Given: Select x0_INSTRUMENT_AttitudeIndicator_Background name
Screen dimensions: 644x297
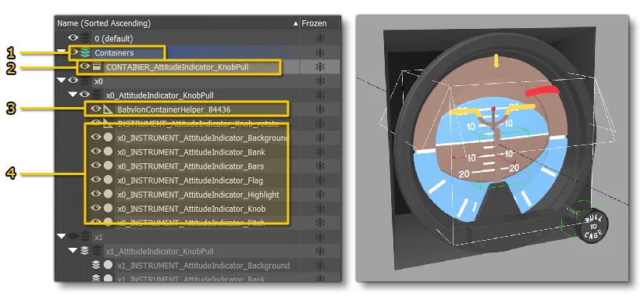Looking at the screenshot, I should pos(203,138).
